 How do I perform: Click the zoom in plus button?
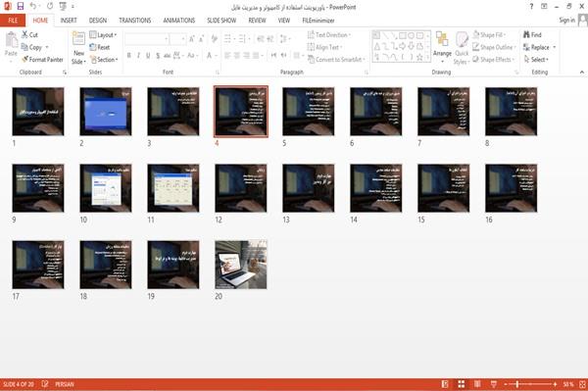tap(555, 384)
